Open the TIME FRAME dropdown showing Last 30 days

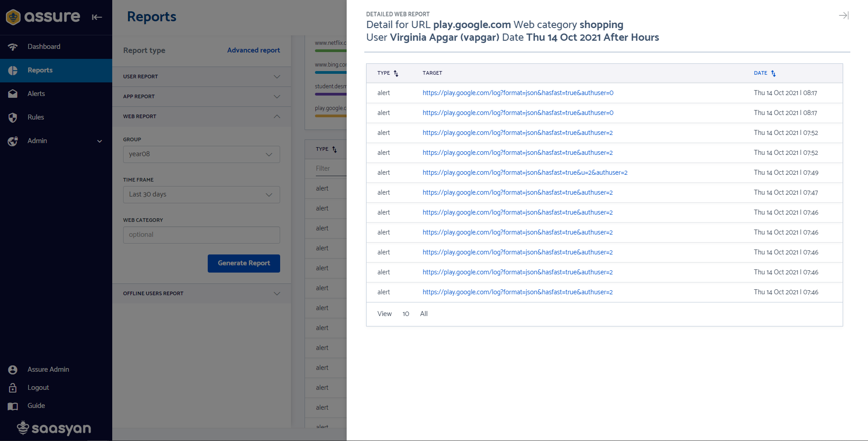click(x=201, y=194)
